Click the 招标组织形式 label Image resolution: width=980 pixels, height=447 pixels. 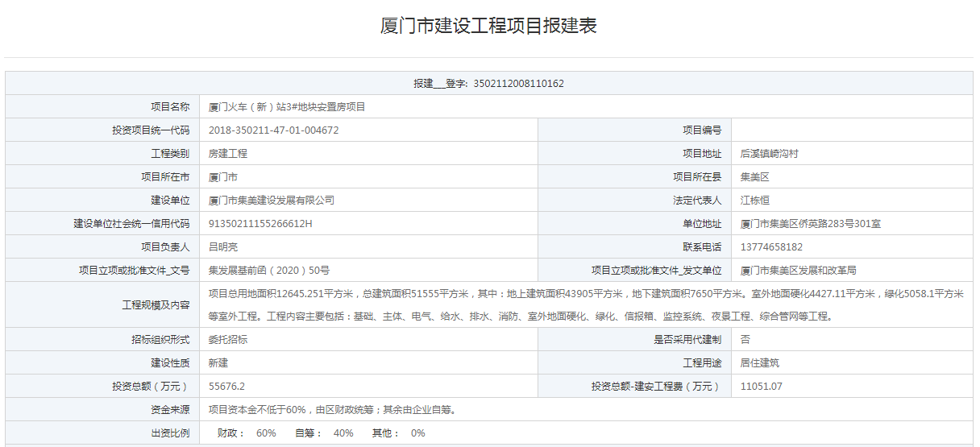coord(160,340)
